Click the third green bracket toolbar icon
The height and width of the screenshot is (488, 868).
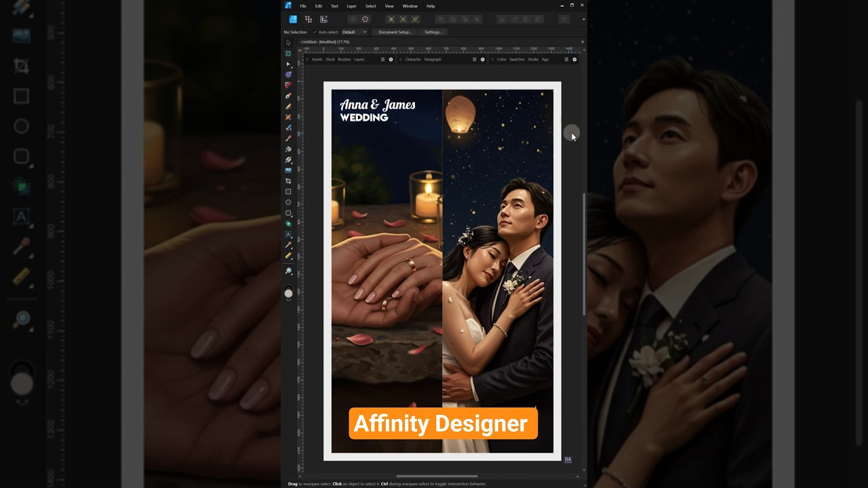point(415,19)
